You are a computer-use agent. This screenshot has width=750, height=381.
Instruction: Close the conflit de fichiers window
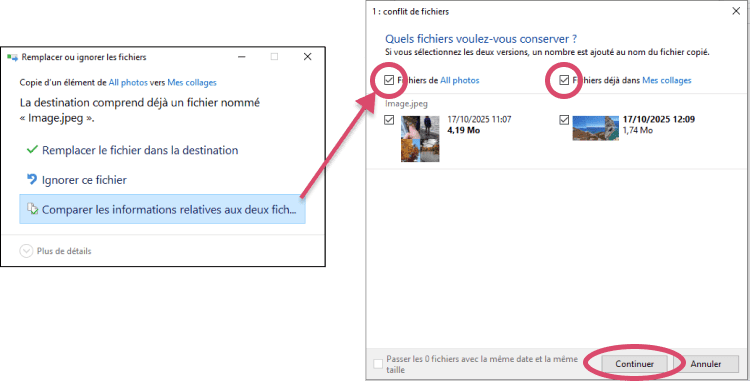click(x=736, y=11)
